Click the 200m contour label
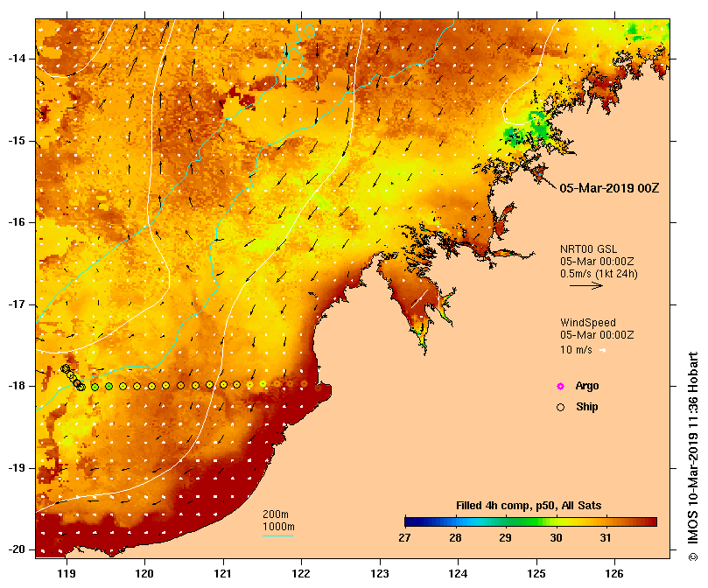 276,514
